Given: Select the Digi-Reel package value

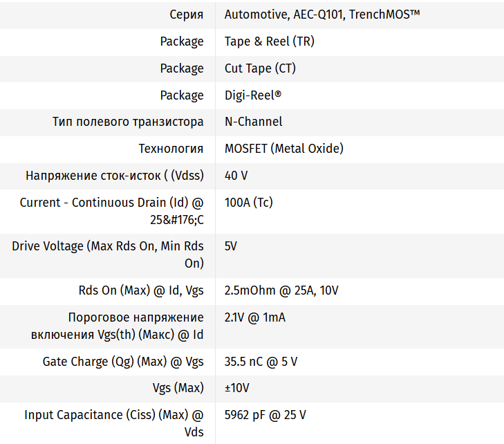Looking at the screenshot, I should point(252,95).
